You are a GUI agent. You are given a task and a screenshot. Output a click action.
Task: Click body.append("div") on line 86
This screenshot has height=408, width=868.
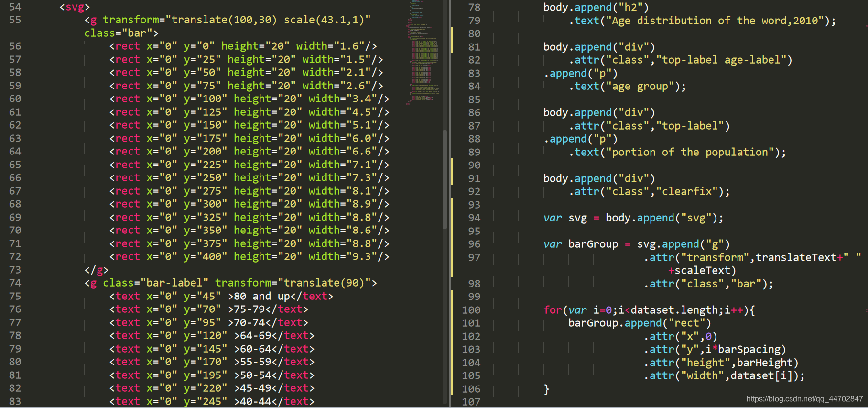click(x=599, y=112)
